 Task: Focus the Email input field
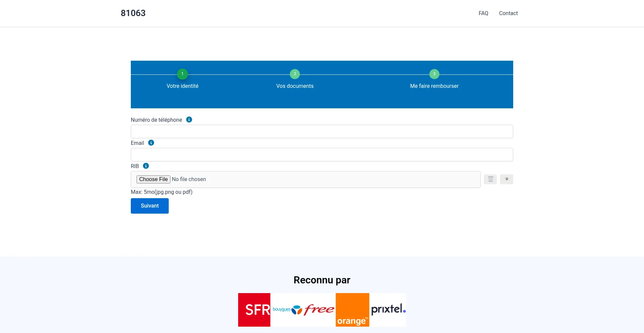322,155
